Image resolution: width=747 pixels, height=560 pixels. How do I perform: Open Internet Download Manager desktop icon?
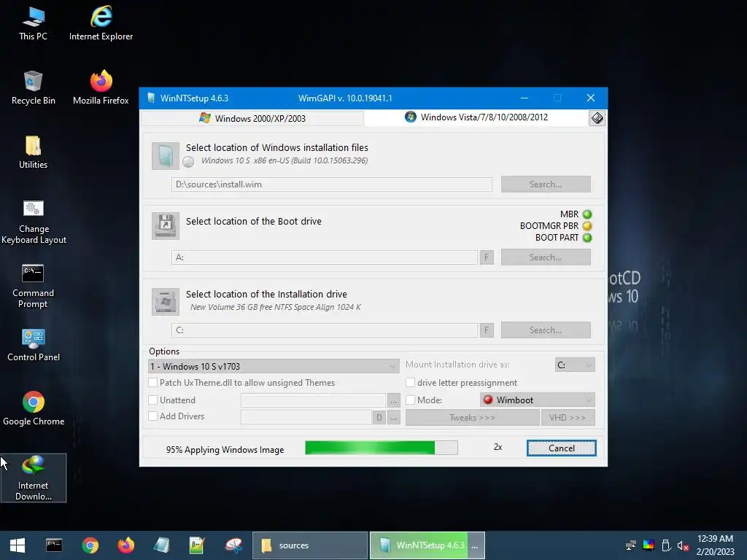pyautogui.click(x=34, y=478)
